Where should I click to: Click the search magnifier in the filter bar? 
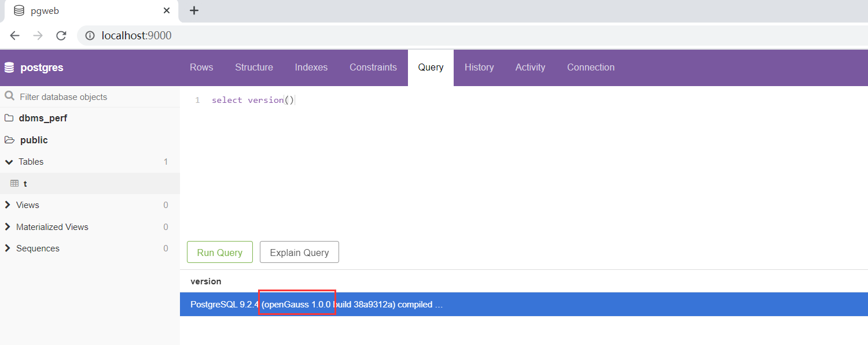coord(9,97)
